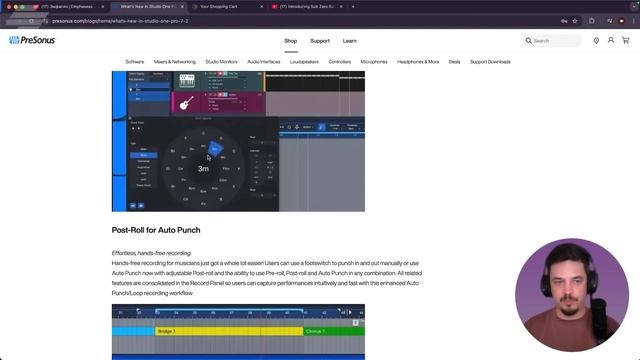Open Support Downloads
This screenshot has width=640, height=360.
[490, 62]
